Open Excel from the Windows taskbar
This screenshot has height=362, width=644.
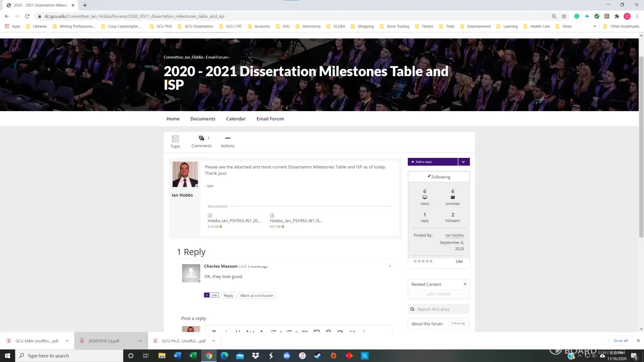[x=193, y=356]
